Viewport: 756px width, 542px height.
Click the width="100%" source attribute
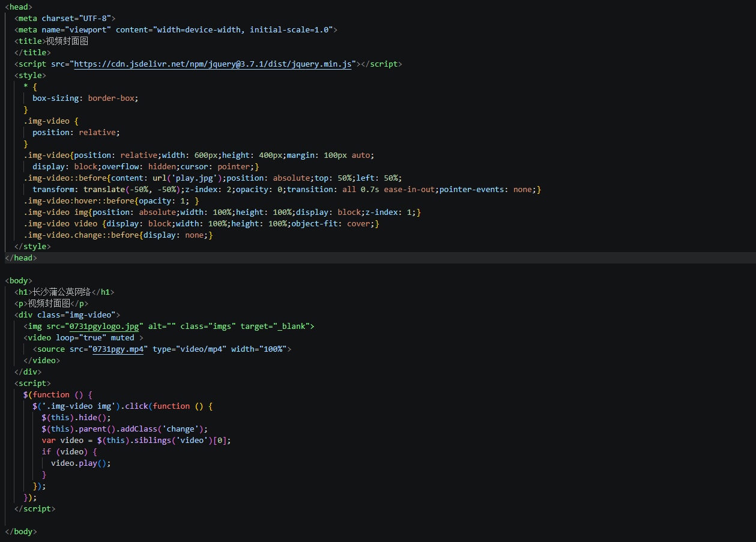pos(259,349)
